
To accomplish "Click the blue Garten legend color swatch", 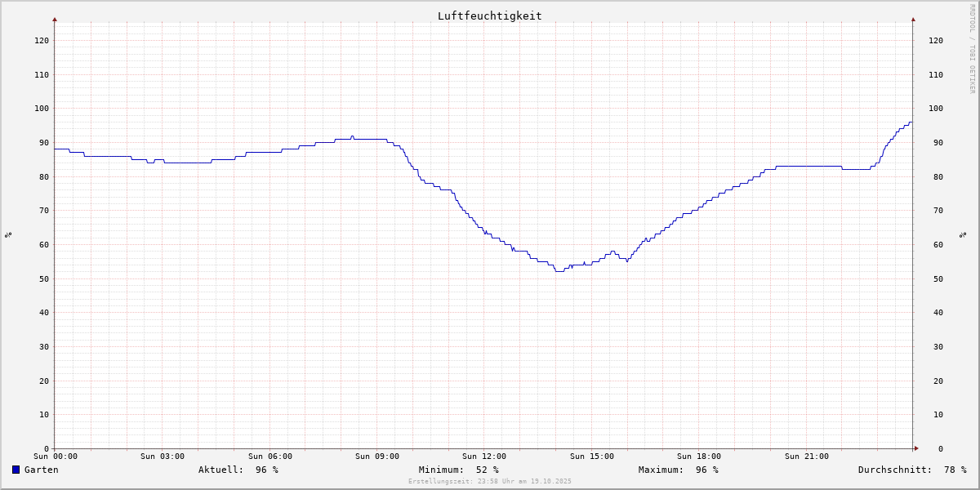I will click(x=16, y=470).
